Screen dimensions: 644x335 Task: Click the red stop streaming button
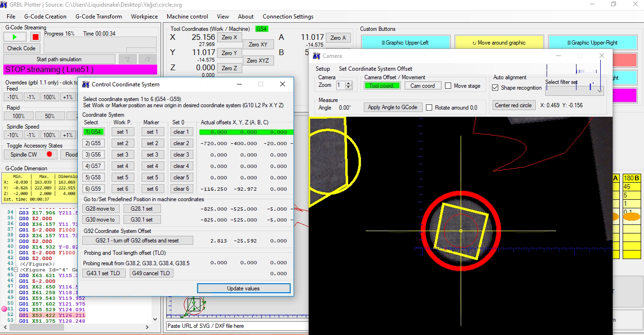click(36, 37)
